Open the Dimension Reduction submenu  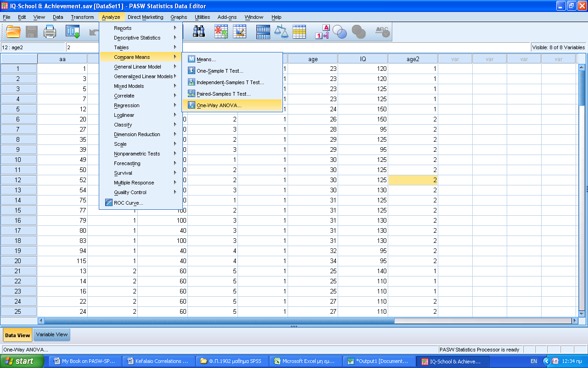coord(141,134)
